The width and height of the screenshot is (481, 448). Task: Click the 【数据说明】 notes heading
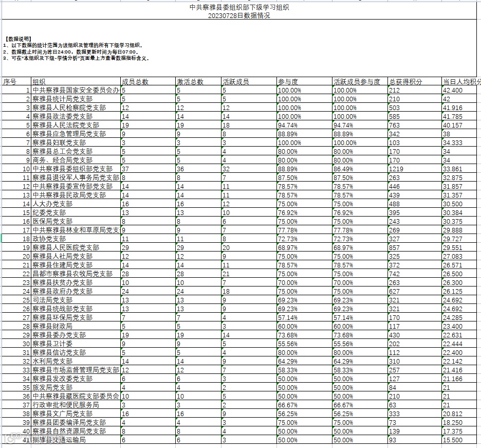coord(18,39)
